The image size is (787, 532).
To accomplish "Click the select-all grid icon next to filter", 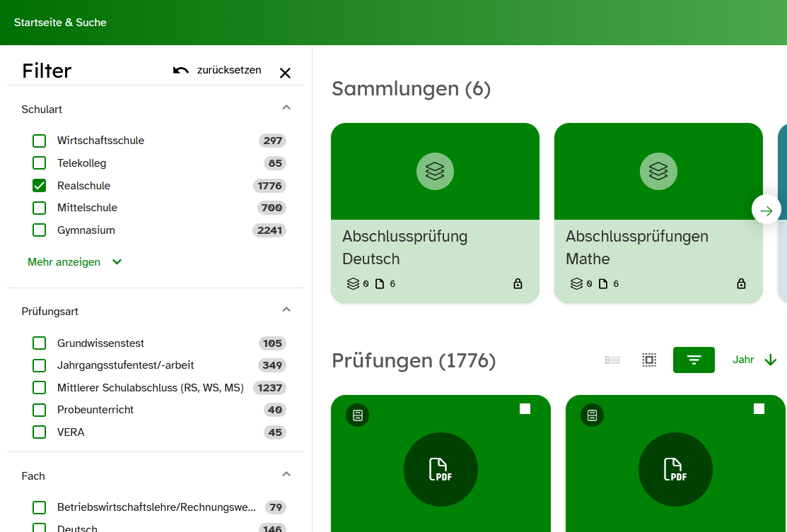I will click(x=649, y=360).
